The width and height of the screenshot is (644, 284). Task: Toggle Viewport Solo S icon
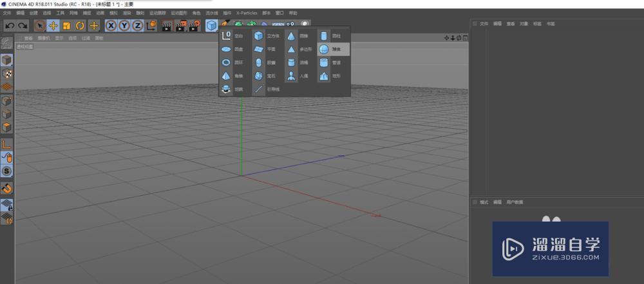6,171
